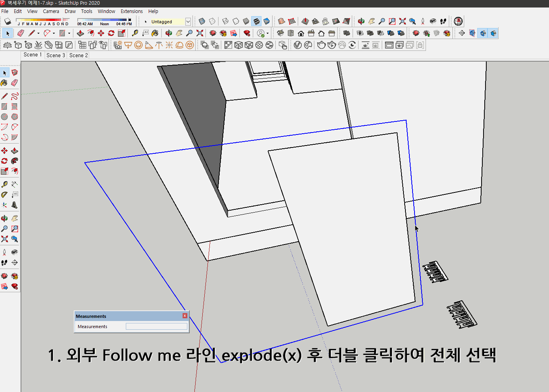Screen dimensions: 549x392
Task: Open the Camera menu
Action: pos(51,11)
